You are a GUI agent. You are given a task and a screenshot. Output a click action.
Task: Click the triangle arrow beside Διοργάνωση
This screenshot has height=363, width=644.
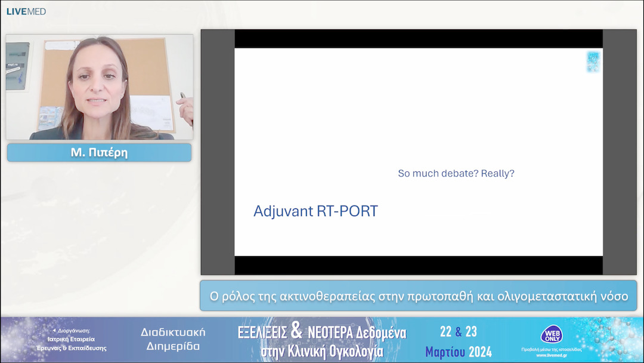pos(54,330)
